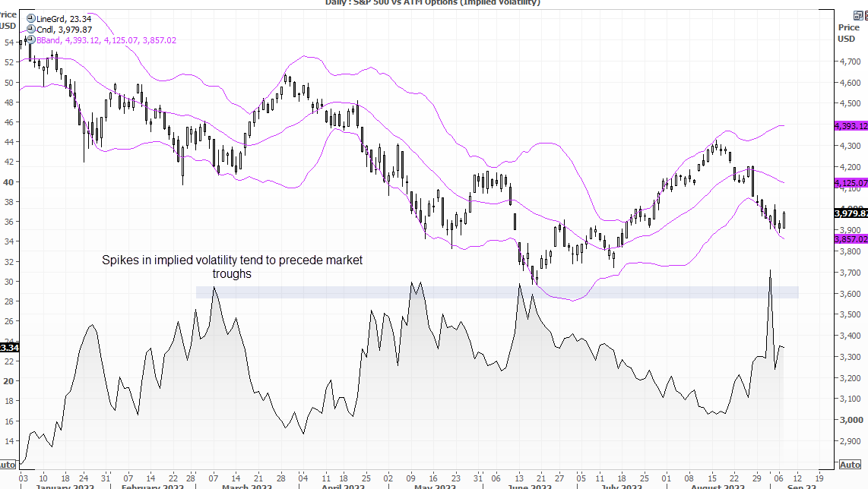868x489 pixels.
Task: Click the 4,393.12 upper band price tag
Action: [851, 126]
